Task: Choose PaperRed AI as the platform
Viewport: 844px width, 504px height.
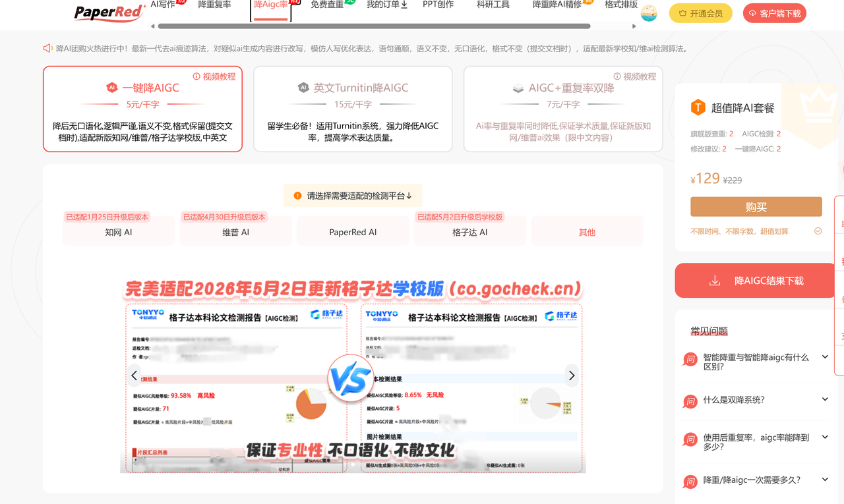Action: click(x=353, y=232)
